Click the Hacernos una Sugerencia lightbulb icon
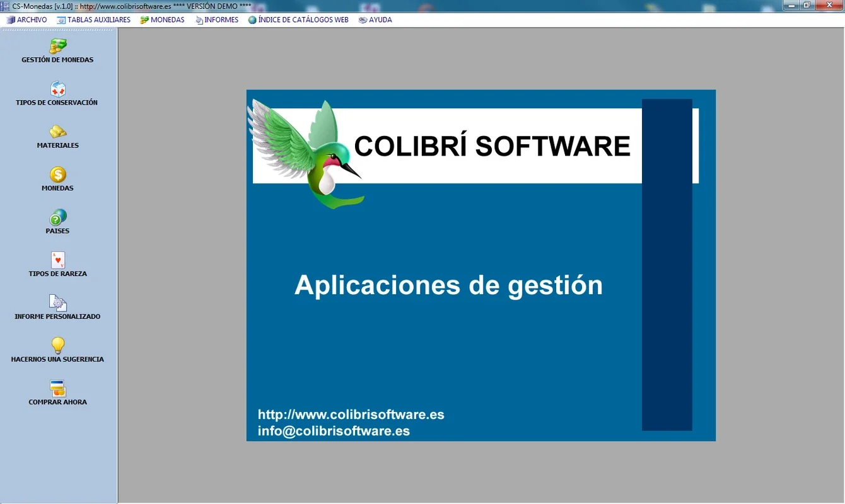The image size is (845, 504). click(58, 345)
